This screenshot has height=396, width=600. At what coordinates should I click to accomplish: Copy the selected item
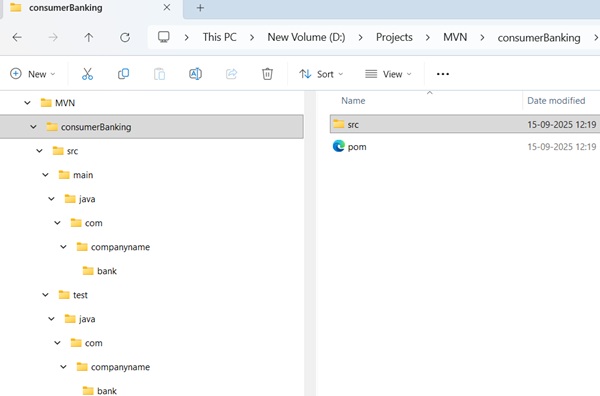(123, 74)
